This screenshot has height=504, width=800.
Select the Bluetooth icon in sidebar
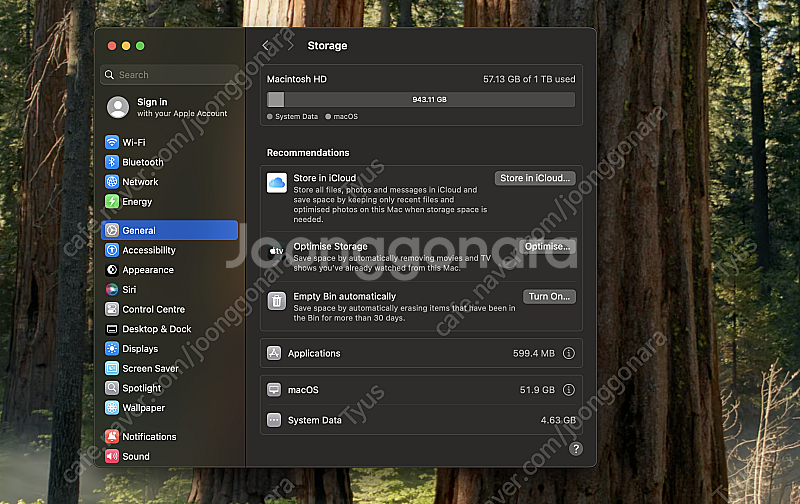pos(112,162)
